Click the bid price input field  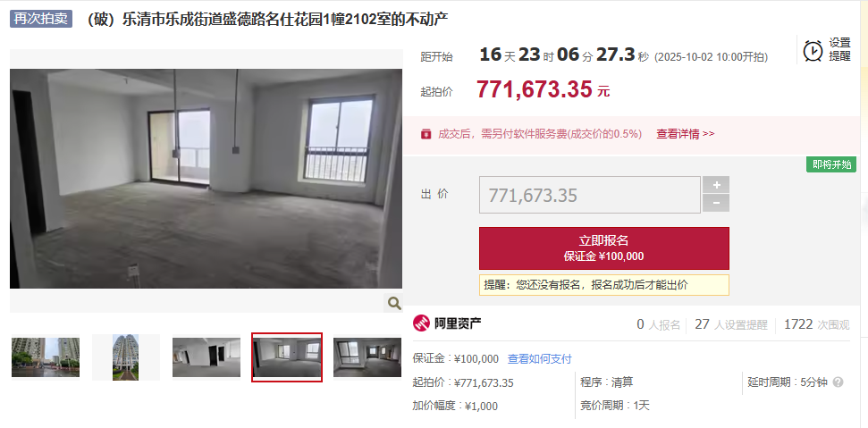[x=590, y=195]
